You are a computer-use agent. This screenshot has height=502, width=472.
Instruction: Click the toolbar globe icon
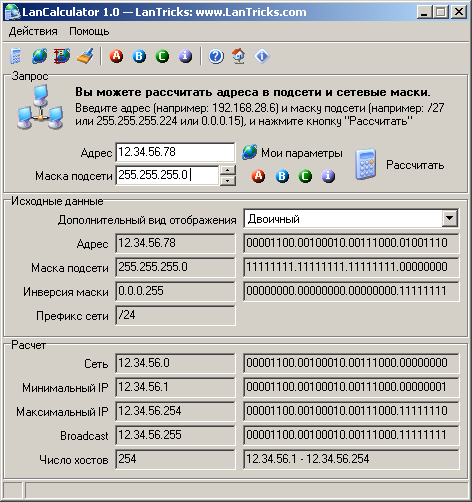pos(39,56)
